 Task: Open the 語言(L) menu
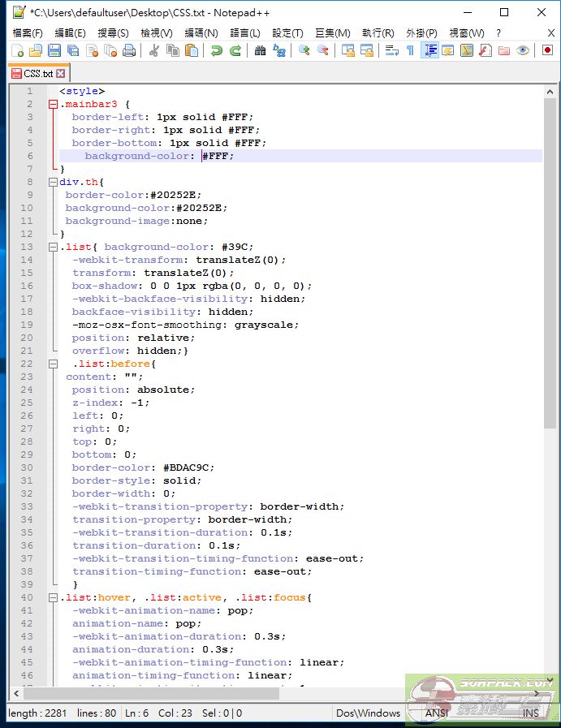coord(245,32)
